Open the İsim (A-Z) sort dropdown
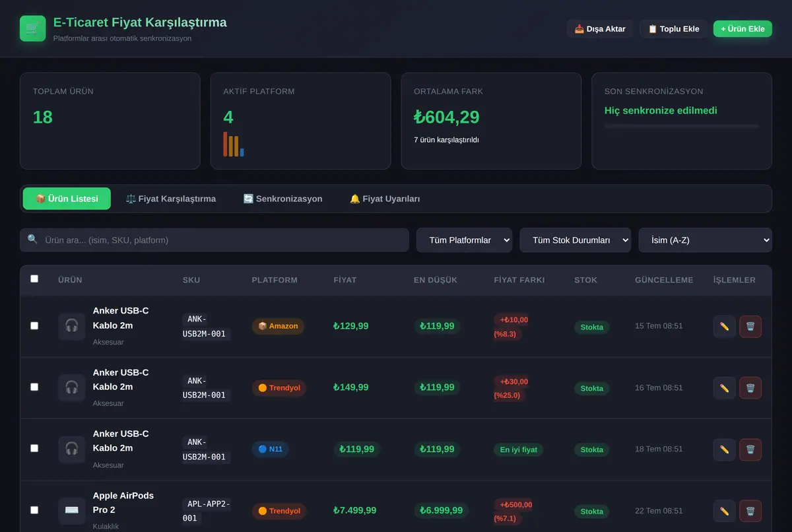The width and height of the screenshot is (792, 532). (705, 240)
